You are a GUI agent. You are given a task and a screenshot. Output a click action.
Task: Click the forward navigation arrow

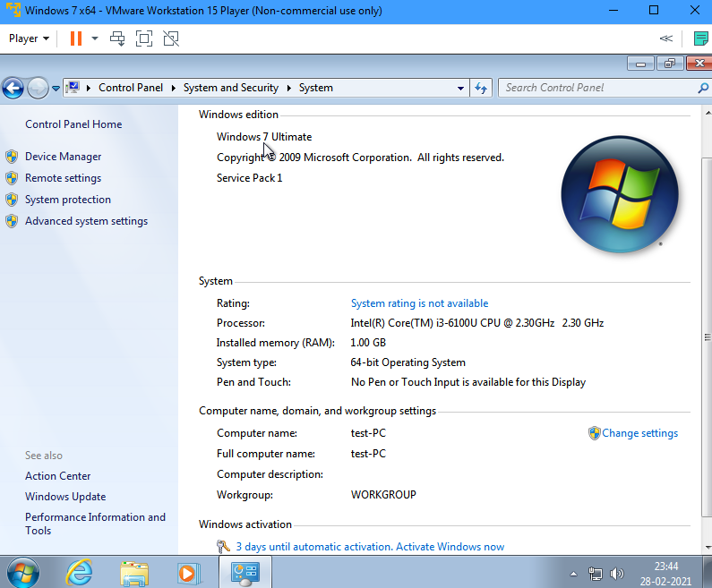point(38,88)
